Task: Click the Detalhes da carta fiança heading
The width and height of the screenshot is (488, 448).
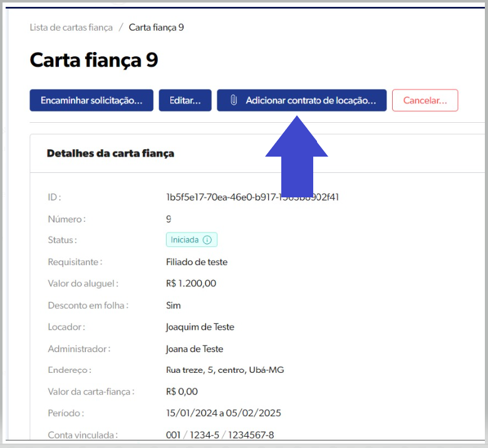Action: coord(110,153)
